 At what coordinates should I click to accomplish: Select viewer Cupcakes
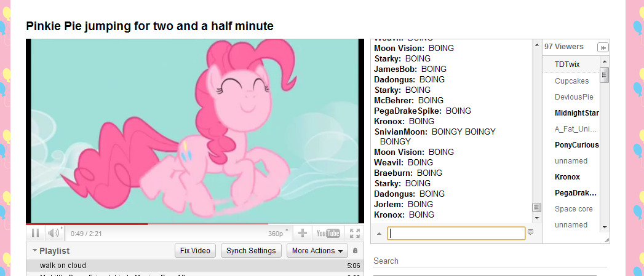[571, 81]
